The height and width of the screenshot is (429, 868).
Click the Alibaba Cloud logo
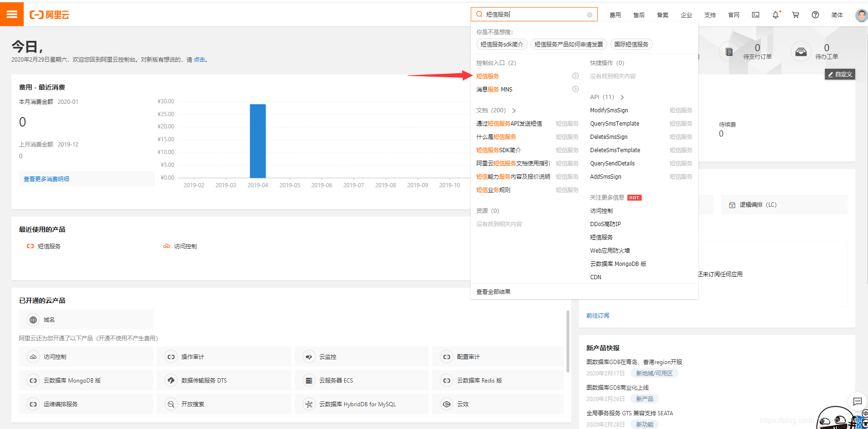(x=49, y=15)
